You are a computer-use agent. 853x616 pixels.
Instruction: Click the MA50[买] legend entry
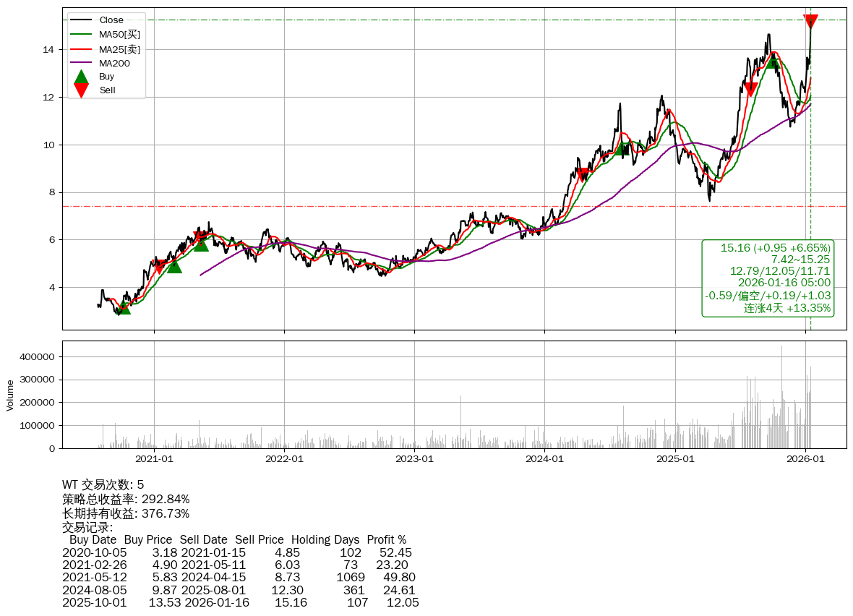(119, 34)
